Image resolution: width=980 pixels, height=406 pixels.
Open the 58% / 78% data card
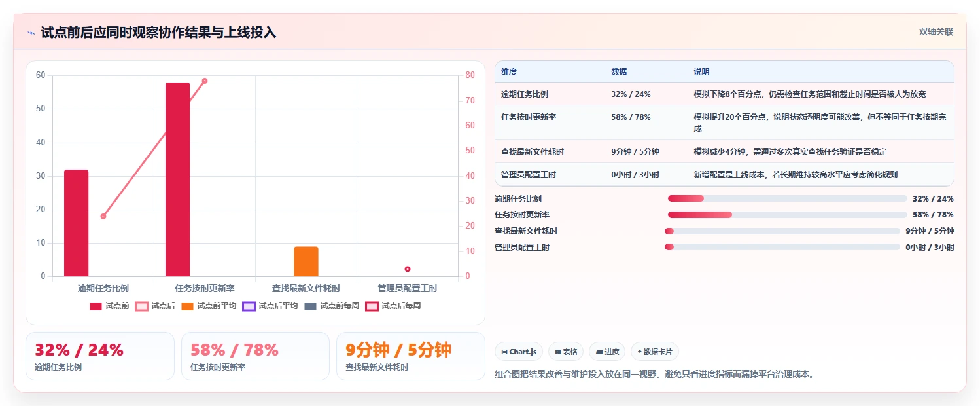click(x=255, y=356)
